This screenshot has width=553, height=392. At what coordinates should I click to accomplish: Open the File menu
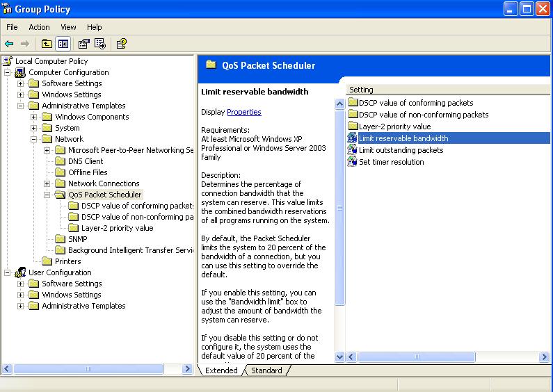[x=12, y=27]
